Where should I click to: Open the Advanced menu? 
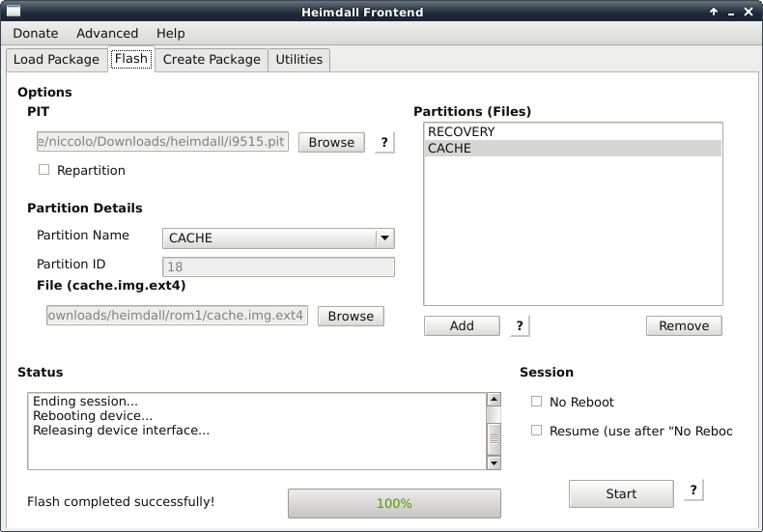107,33
